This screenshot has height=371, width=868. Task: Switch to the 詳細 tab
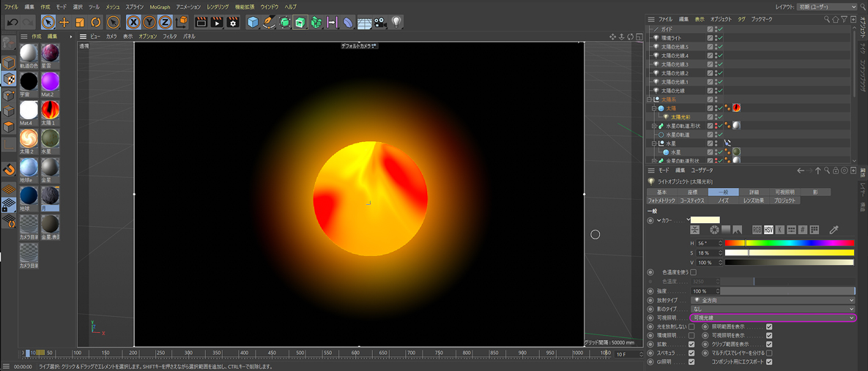pos(754,192)
